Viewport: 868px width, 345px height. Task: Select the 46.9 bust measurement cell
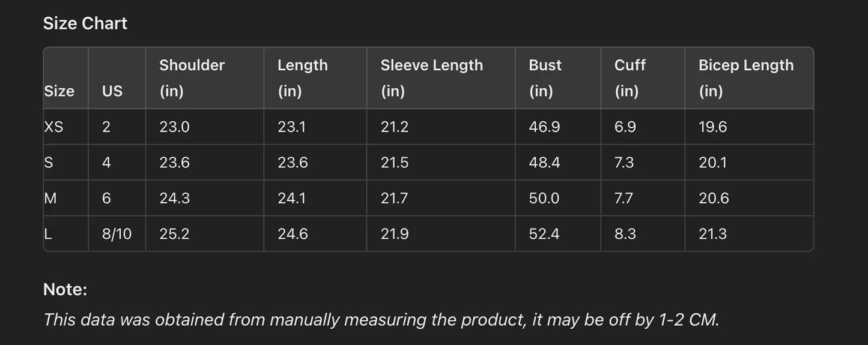pyautogui.click(x=544, y=127)
